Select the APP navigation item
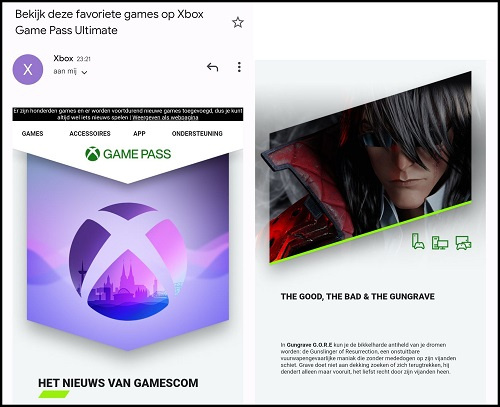 point(139,134)
